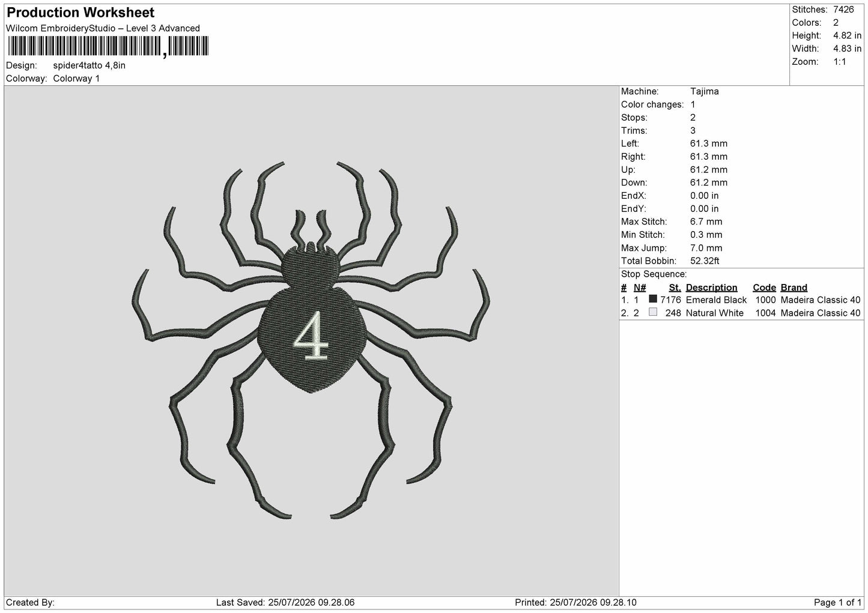
Task: Click the 'Stop Sequence:' heading
Action: click(654, 274)
